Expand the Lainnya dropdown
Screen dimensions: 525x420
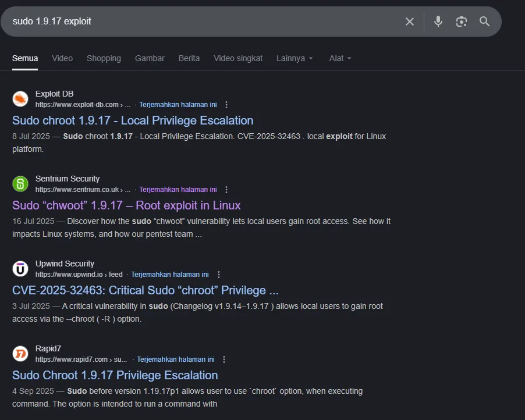pyautogui.click(x=295, y=58)
